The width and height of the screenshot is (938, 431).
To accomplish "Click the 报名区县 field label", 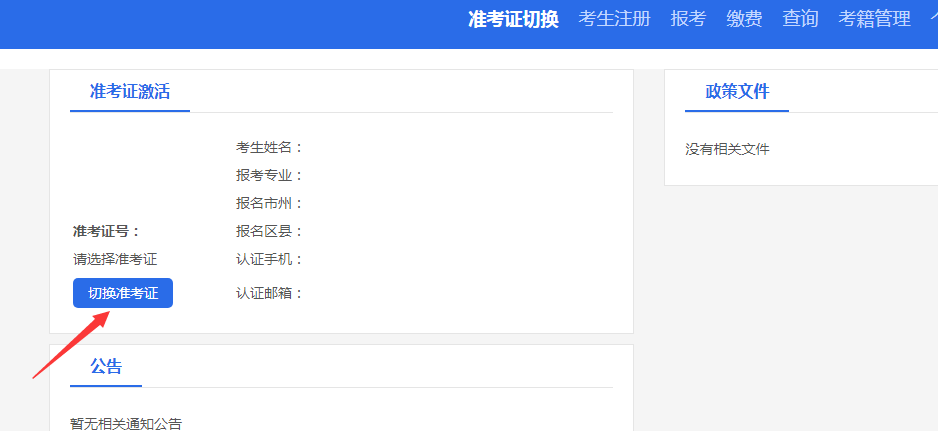I will point(270,232).
